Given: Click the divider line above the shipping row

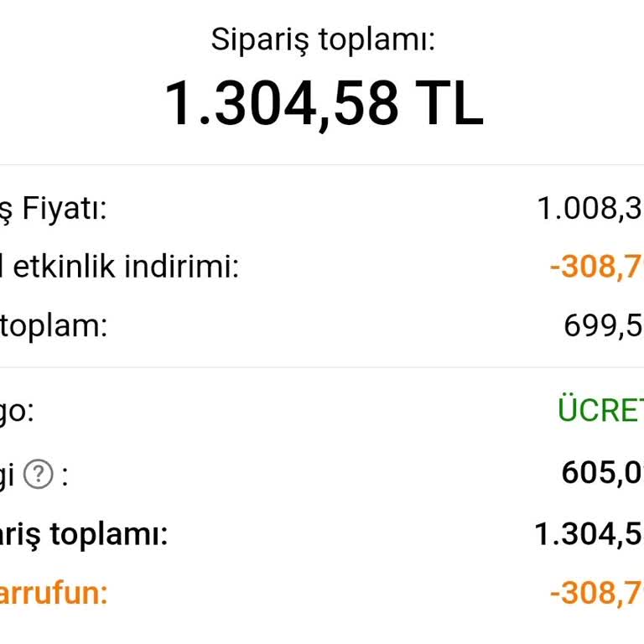Looking at the screenshot, I should [x=322, y=367].
